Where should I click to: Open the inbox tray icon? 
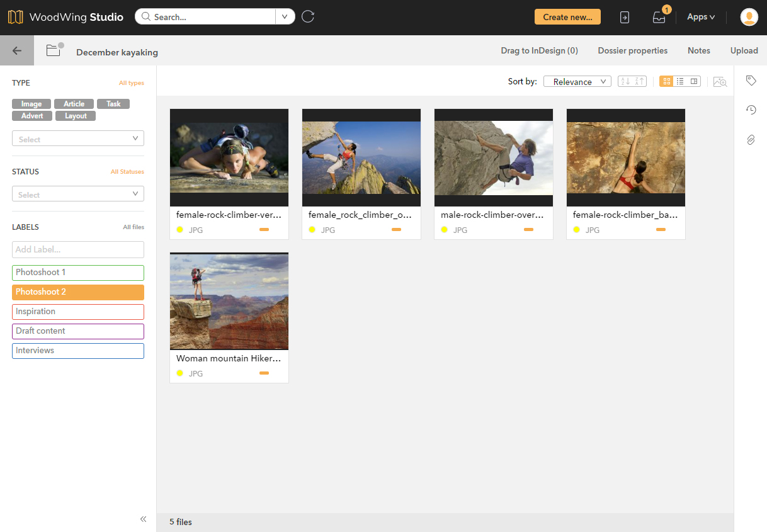tap(659, 18)
